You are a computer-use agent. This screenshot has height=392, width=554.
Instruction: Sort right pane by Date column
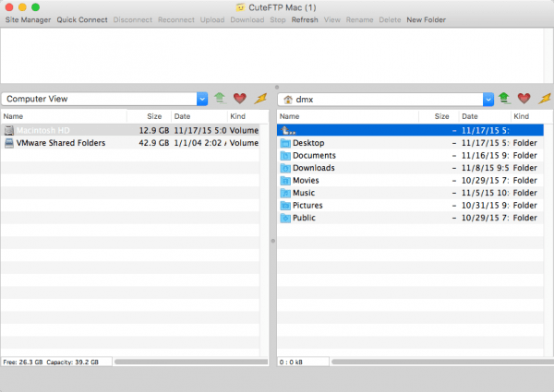point(469,116)
